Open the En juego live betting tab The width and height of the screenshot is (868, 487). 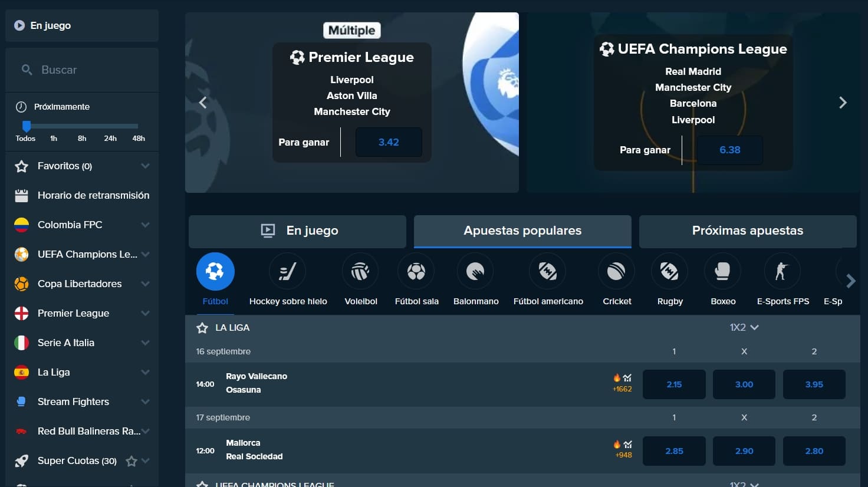[297, 231]
